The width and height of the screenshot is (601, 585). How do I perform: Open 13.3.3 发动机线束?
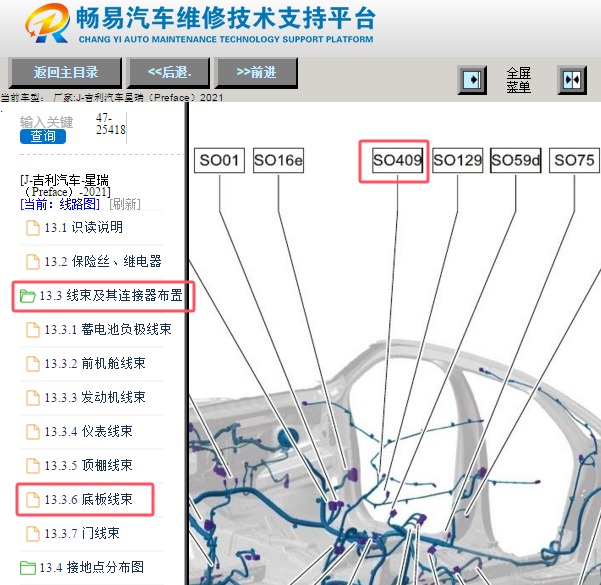point(95,397)
